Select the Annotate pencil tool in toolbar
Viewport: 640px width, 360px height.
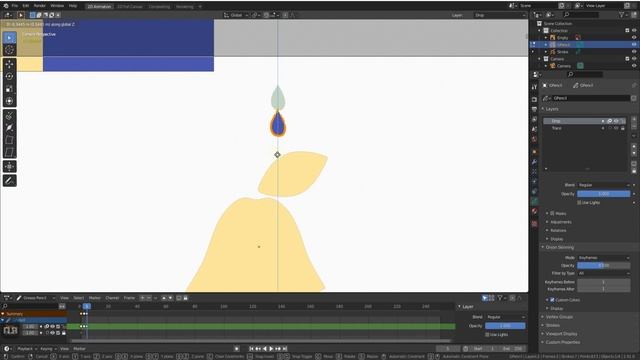9,180
